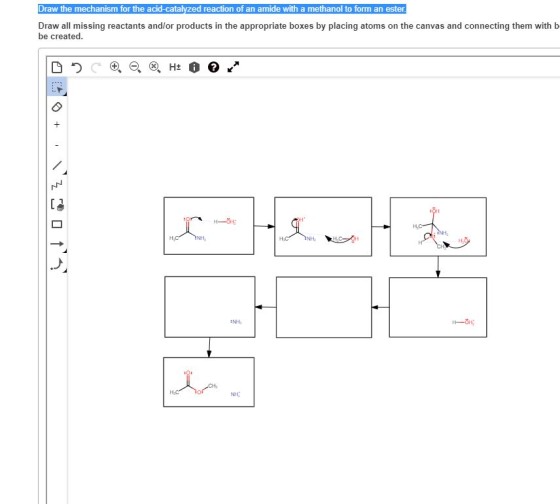Select the single bond tool
This screenshot has width=560, height=504.
pos(58,165)
